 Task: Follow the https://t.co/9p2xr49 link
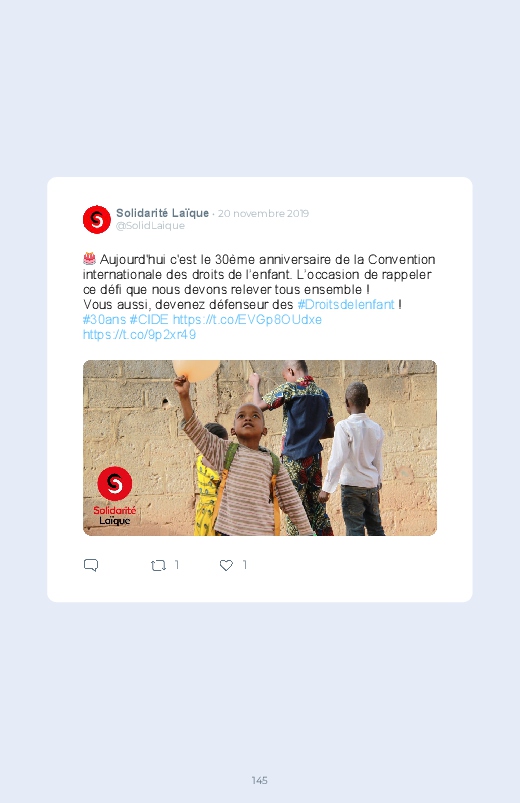coord(139,334)
